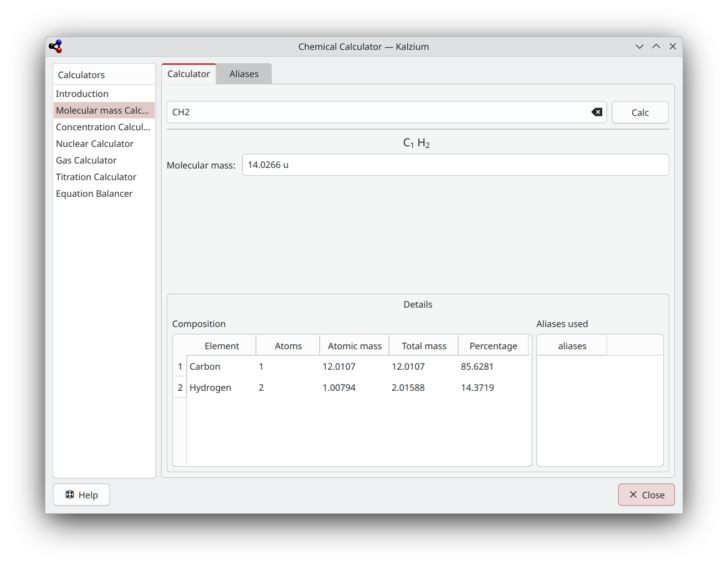Launch the Equation Balancer
Screen dimensions: 728x567
point(94,193)
